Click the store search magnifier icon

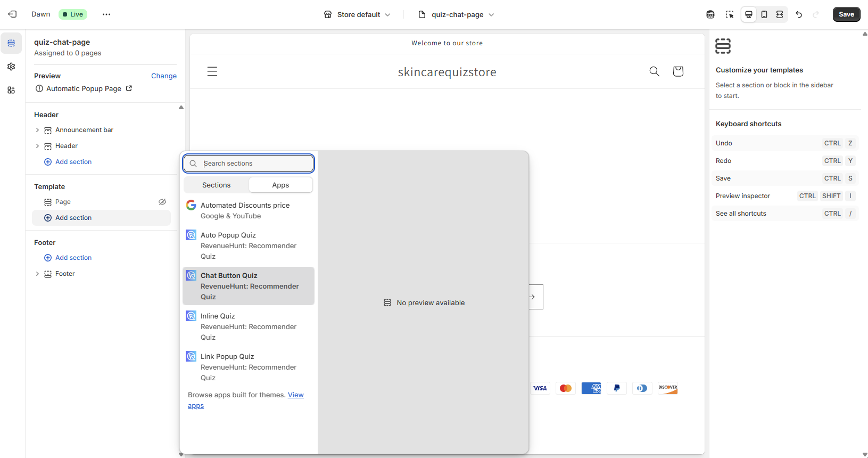[x=654, y=71]
